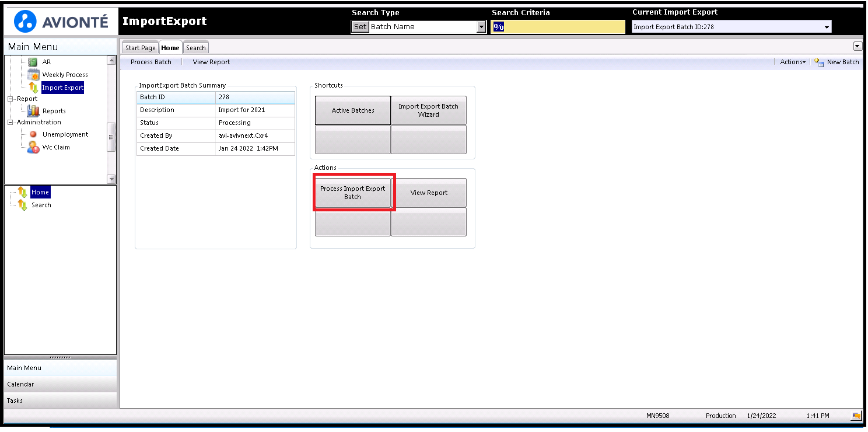
Task: Click the Import Export arrows icon
Action: pos(34,88)
